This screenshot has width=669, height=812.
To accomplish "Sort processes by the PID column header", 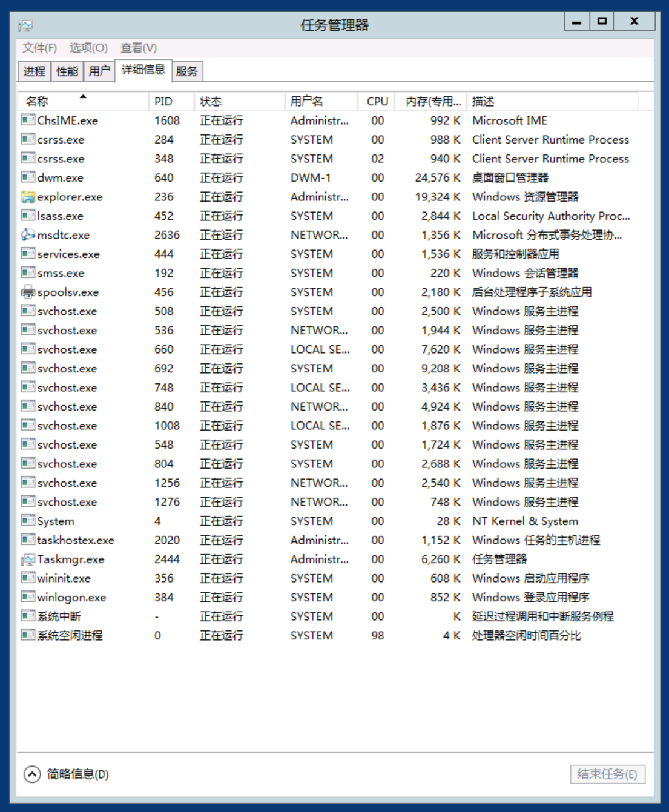I will (x=163, y=102).
